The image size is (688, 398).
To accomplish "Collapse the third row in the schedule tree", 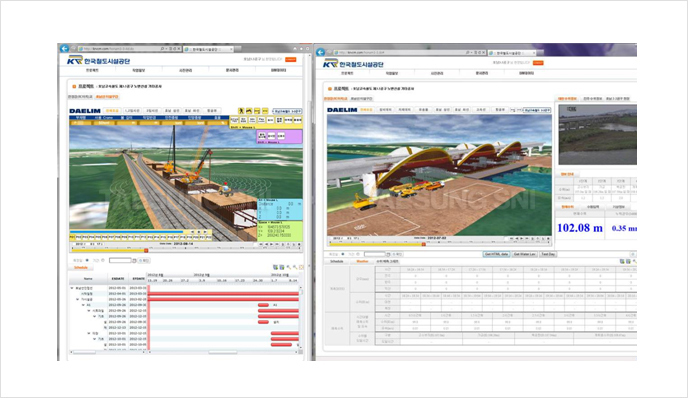I will pos(78,299).
